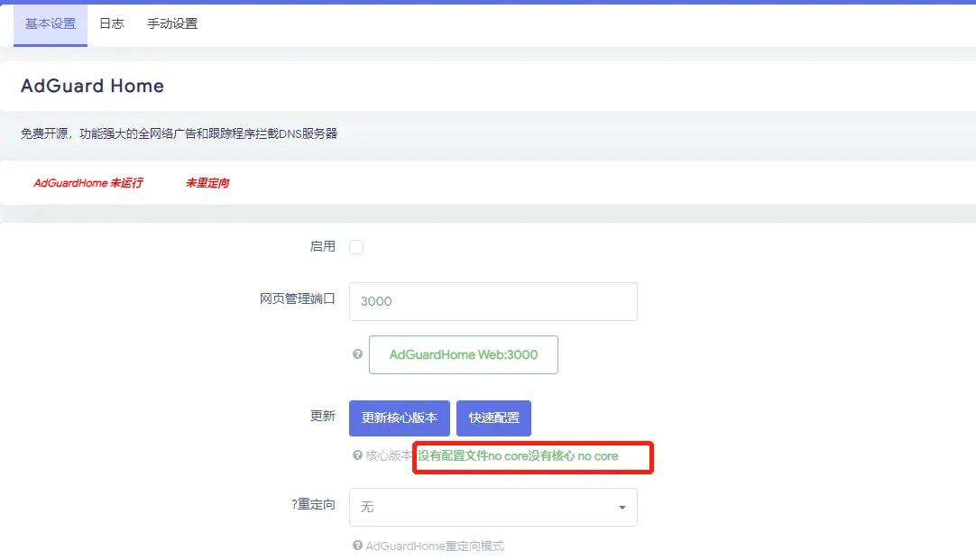The image size is (976, 560).
Task: Click the 更新 label
Action: tap(322, 417)
